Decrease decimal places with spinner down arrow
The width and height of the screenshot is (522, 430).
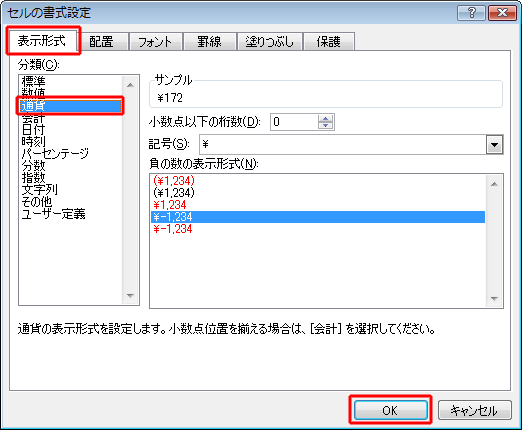click(x=325, y=125)
